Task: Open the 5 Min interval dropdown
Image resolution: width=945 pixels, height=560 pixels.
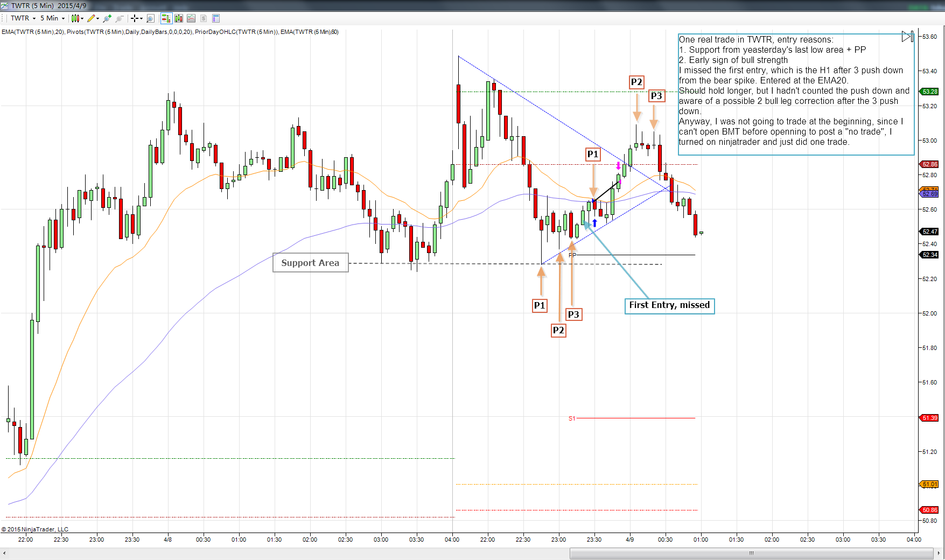Action: coord(52,18)
